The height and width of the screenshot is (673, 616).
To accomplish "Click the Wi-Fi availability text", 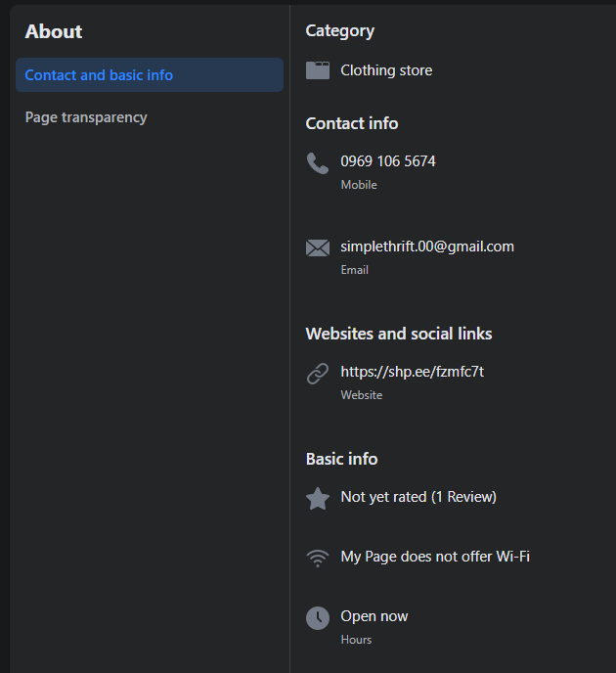I will click(x=435, y=557).
